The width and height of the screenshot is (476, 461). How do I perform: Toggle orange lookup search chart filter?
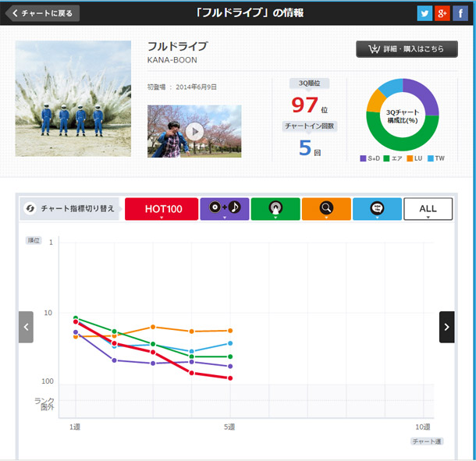click(x=325, y=209)
